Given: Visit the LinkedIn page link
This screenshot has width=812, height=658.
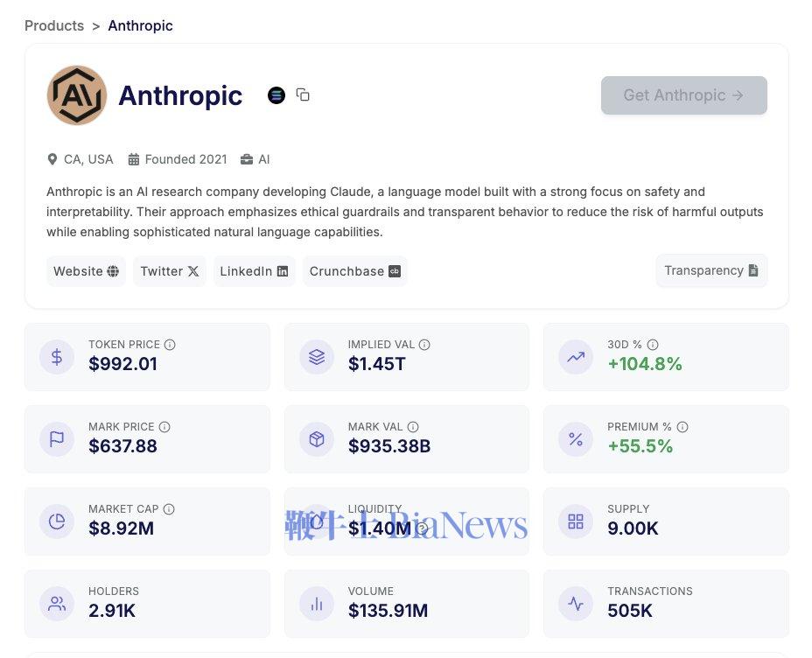Looking at the screenshot, I should tap(254, 271).
